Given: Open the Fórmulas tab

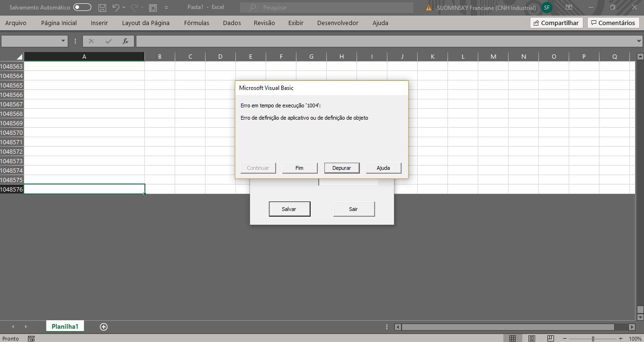Looking at the screenshot, I should [197, 23].
